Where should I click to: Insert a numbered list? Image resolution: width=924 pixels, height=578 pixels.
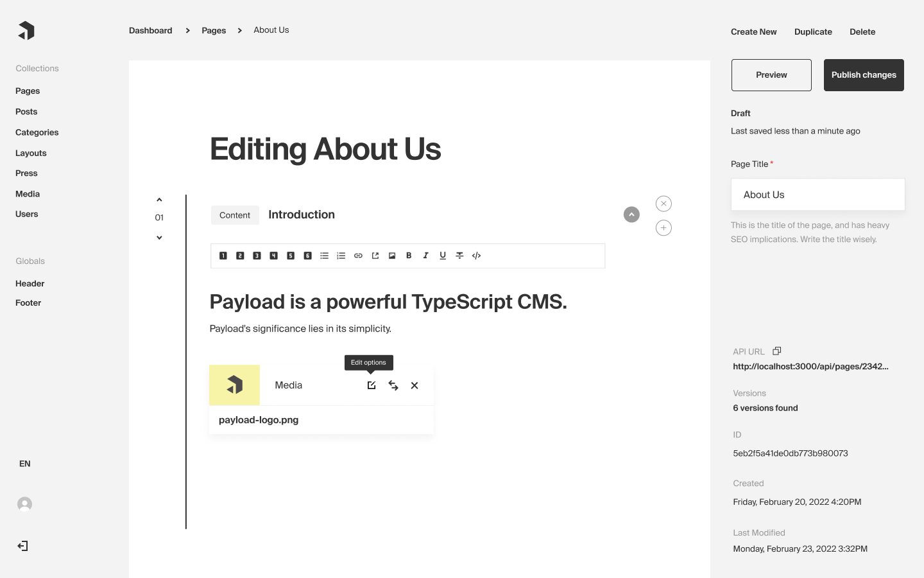pos(341,256)
